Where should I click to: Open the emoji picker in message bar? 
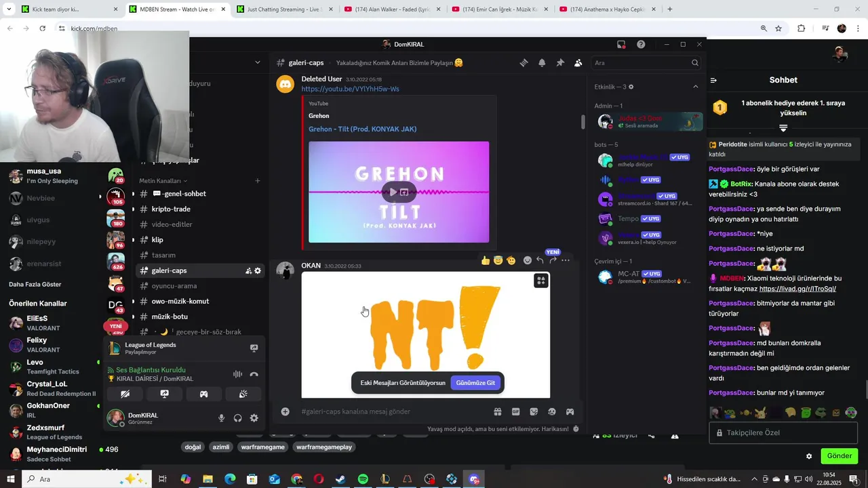[x=552, y=411]
